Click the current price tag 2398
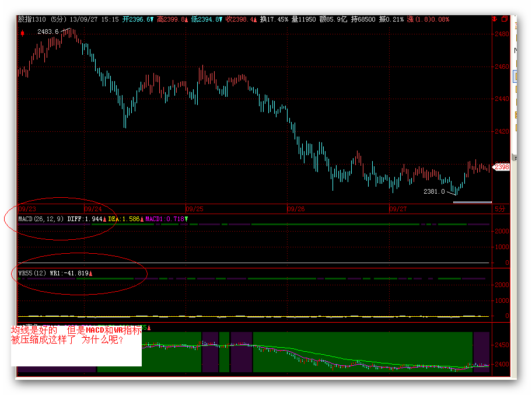 (502, 167)
